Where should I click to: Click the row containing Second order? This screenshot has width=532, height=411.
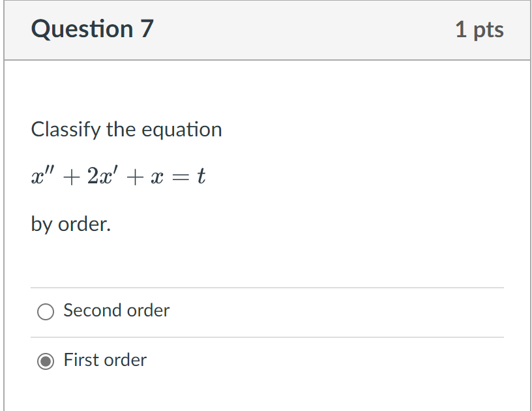261,312
